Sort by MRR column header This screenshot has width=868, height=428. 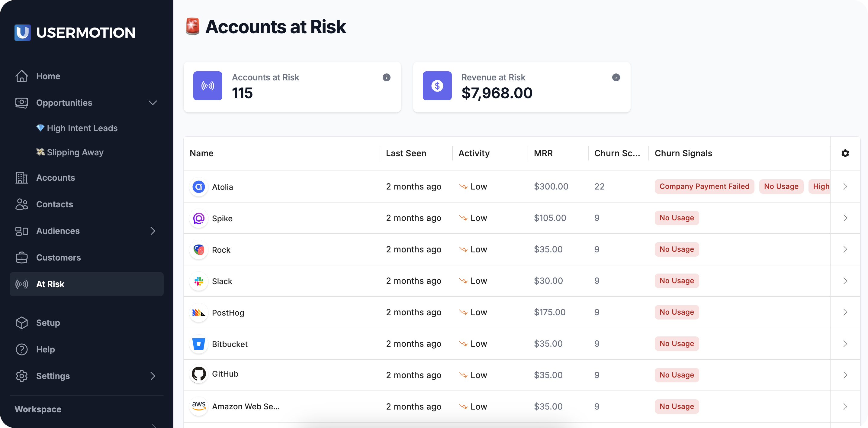[543, 153]
